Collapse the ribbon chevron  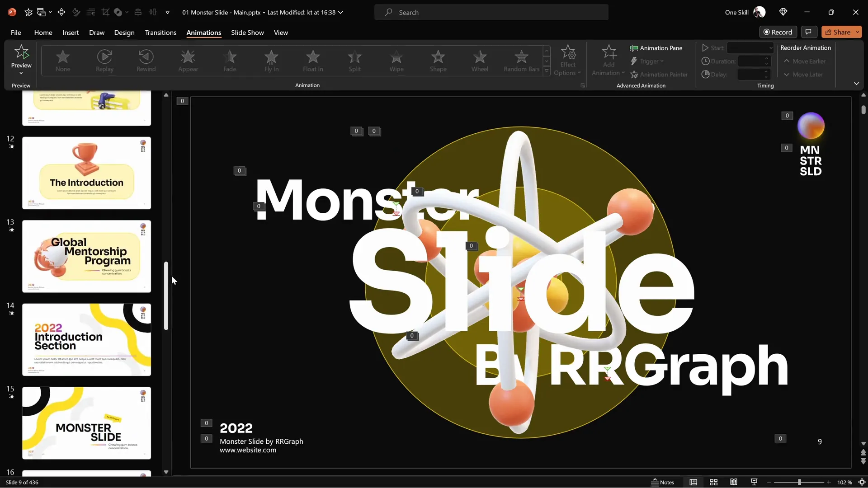click(x=856, y=84)
